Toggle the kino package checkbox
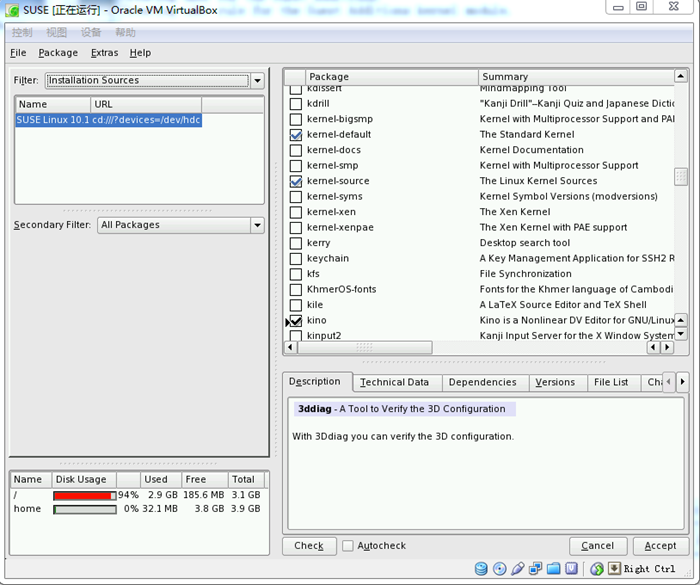The width and height of the screenshot is (700, 585). click(296, 321)
